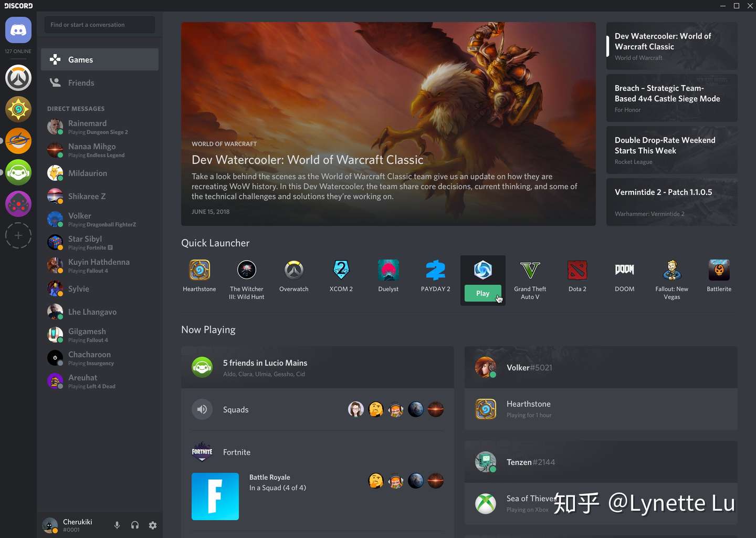Open Vermintide 2 Patch 1.1.0.5 news
The image size is (756, 538).
pyautogui.click(x=672, y=202)
